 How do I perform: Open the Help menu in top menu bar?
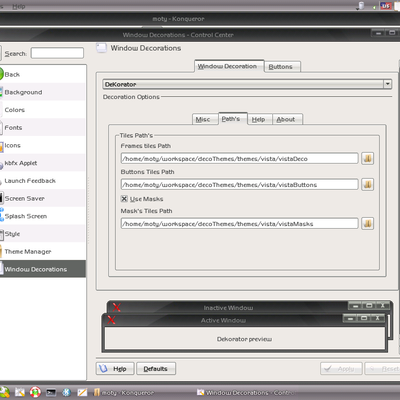19,6
